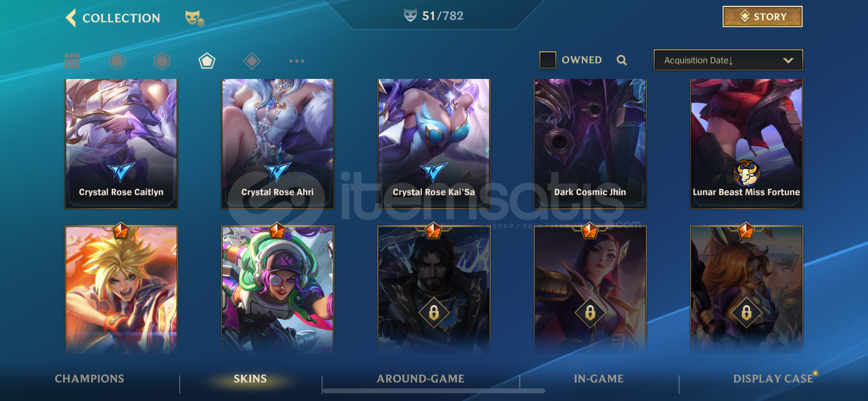The height and width of the screenshot is (401, 868).
Task: Filter skins by the hexagon rarity icon
Action: (x=162, y=61)
